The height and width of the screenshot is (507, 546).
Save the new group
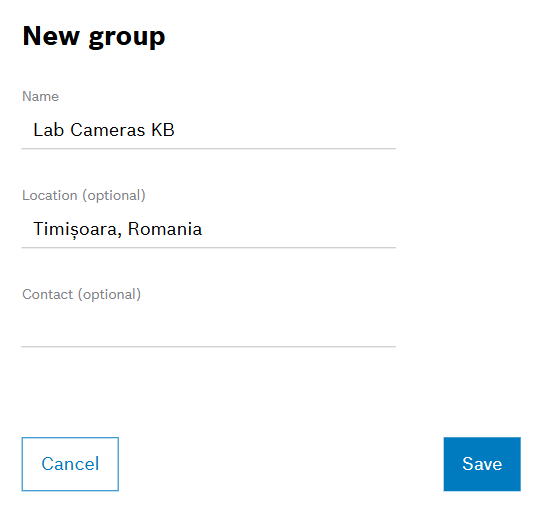(482, 464)
